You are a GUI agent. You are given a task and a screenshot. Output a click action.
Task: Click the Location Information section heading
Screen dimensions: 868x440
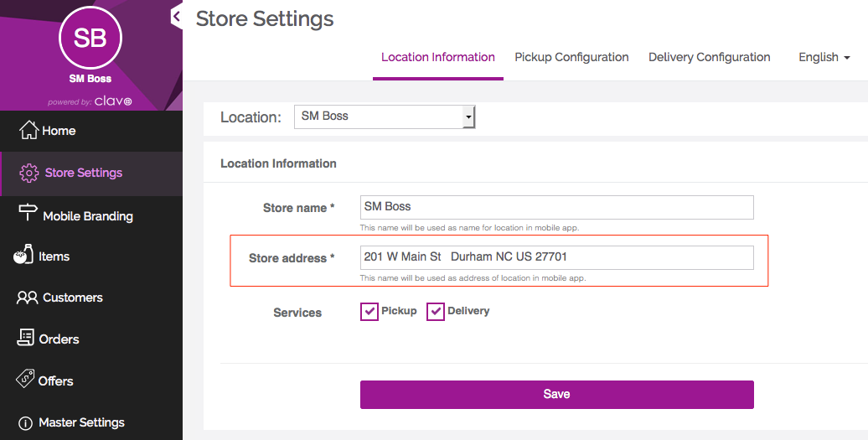point(278,163)
